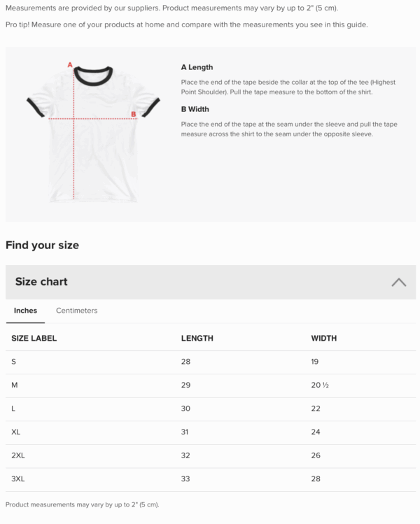The image size is (420, 524).
Task: Select the B Width heading
Action: click(x=195, y=109)
